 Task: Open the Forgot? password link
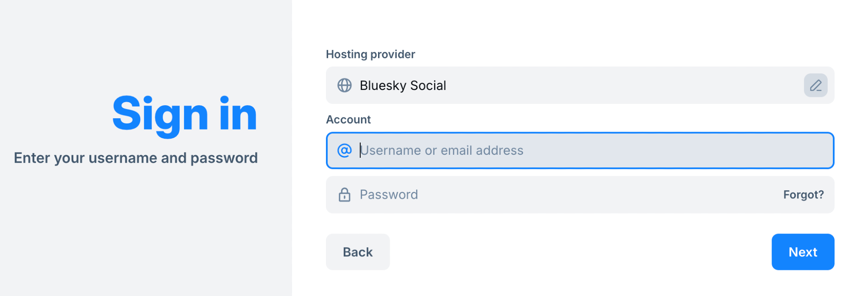click(x=803, y=195)
